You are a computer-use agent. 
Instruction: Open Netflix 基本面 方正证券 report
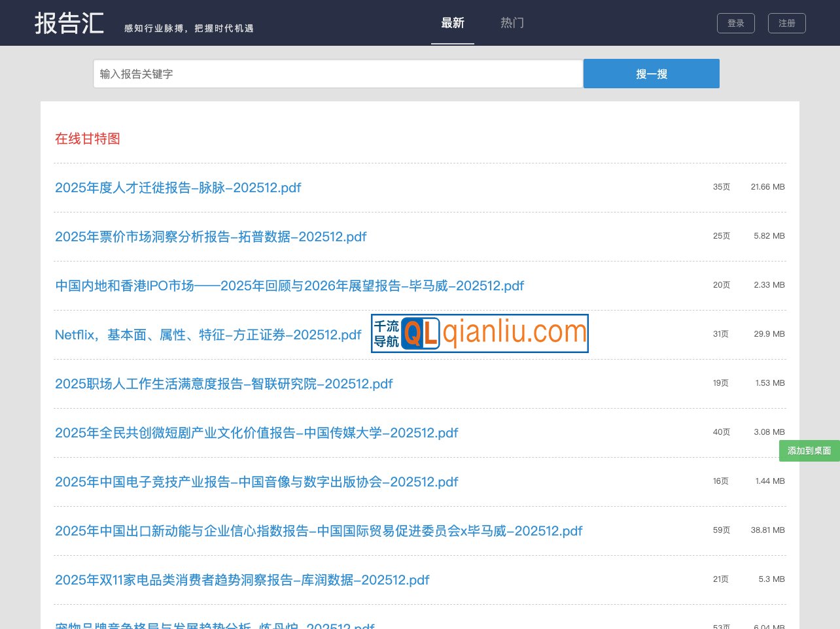click(x=208, y=335)
